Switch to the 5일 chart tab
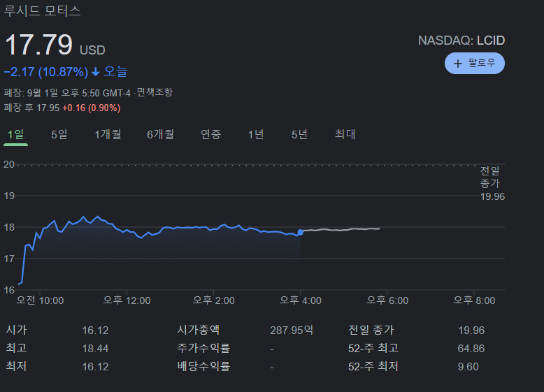Screen dimensions: 544x392 [59, 134]
